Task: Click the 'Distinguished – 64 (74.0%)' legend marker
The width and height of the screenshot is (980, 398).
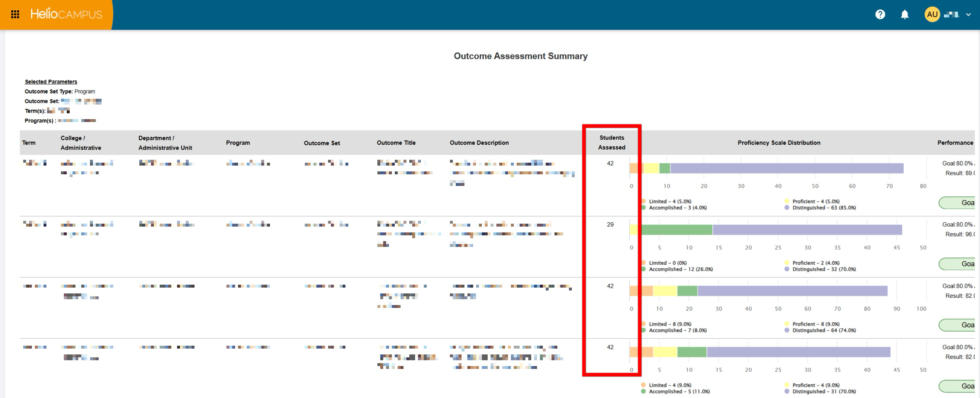Action: (x=787, y=330)
